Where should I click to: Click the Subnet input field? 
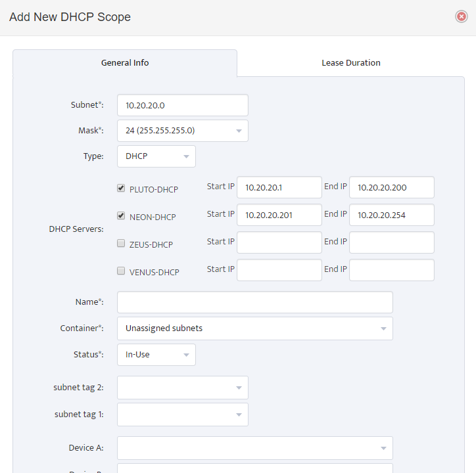pyautogui.click(x=183, y=105)
